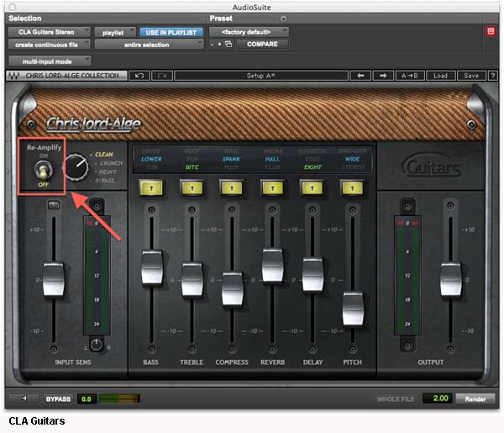Click the amp type selector knob
504x433 pixels.
[x=76, y=166]
